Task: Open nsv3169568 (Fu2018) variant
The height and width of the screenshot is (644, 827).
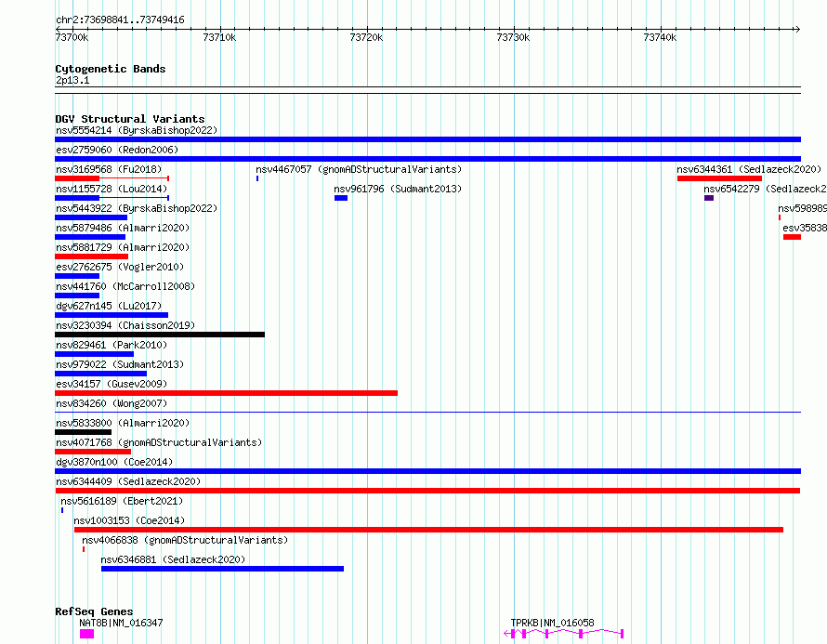Action: [109, 169]
